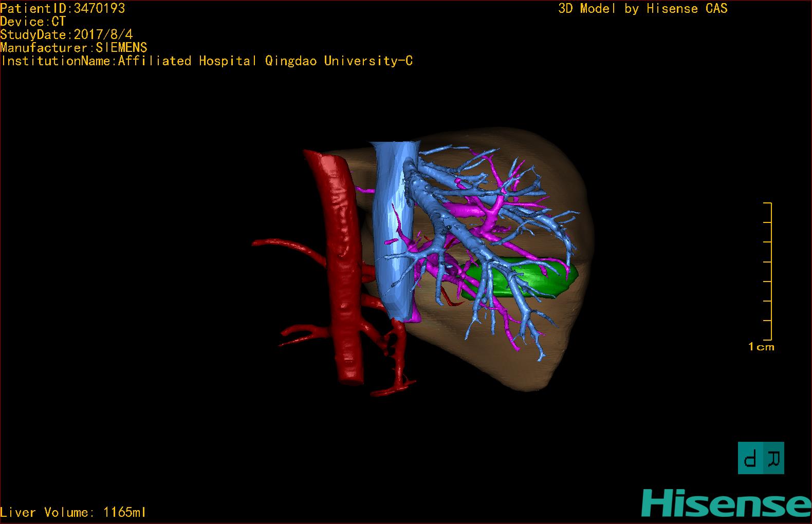Click the InstitutionName Affiliated Hospital text
Image resolution: width=812 pixels, height=524 pixels.
[x=207, y=61]
